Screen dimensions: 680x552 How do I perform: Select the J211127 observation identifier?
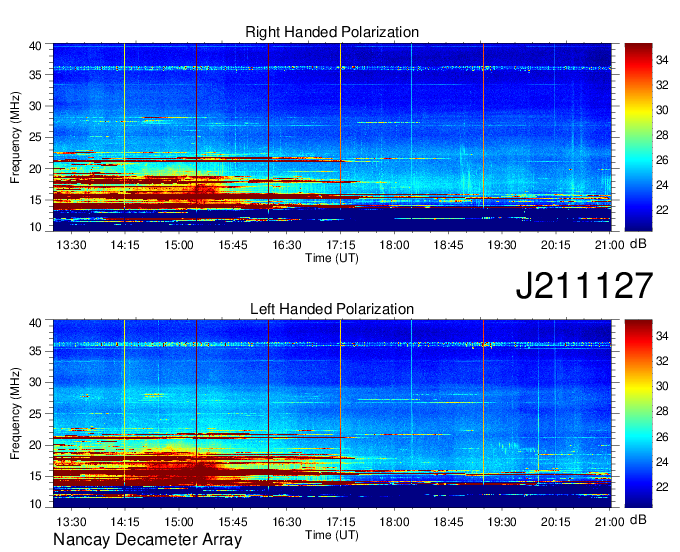click(x=584, y=285)
